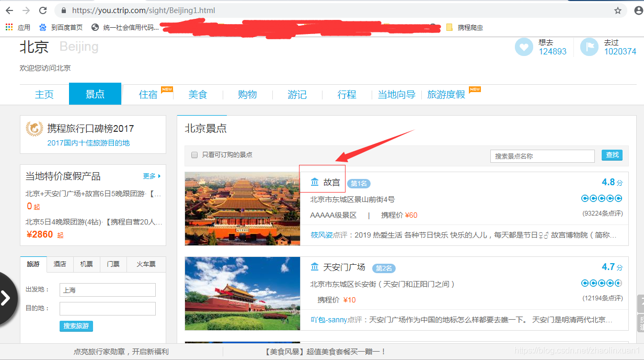644x360 pixels.
Task: Expand the black side arrow panel
Action: [x=6, y=298]
